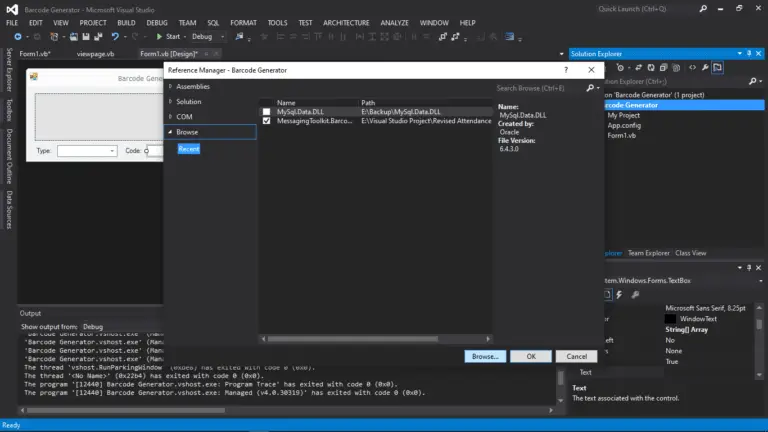Click the Save All toolbar icon
Screen dimensions: 768x432
pos(96,36)
